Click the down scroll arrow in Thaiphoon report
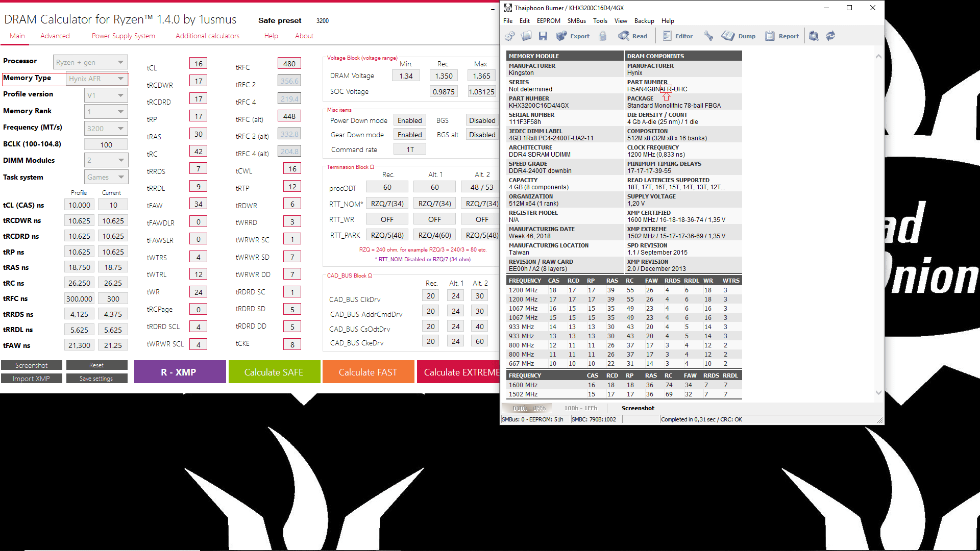980x551 pixels. click(878, 392)
